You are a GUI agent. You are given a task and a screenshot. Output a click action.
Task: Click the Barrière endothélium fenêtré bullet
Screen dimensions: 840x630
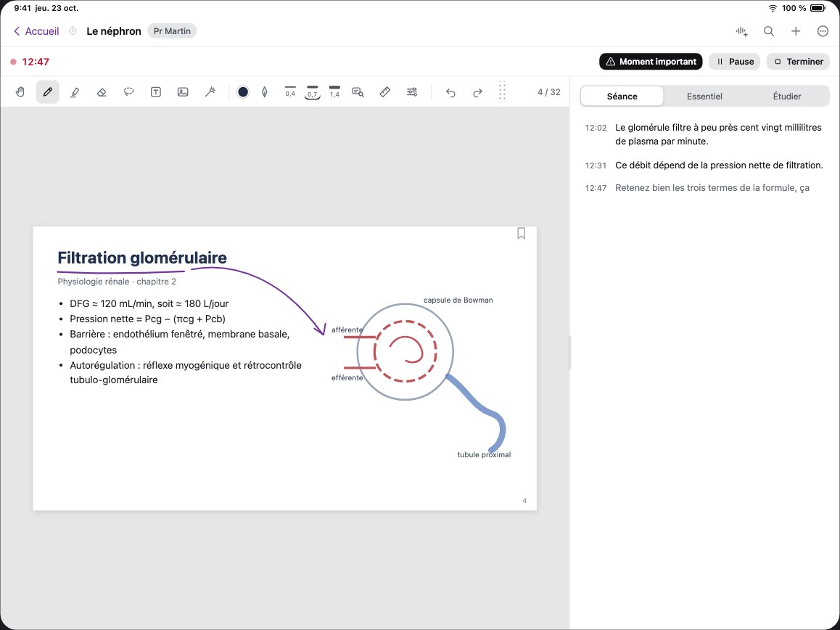(179, 342)
